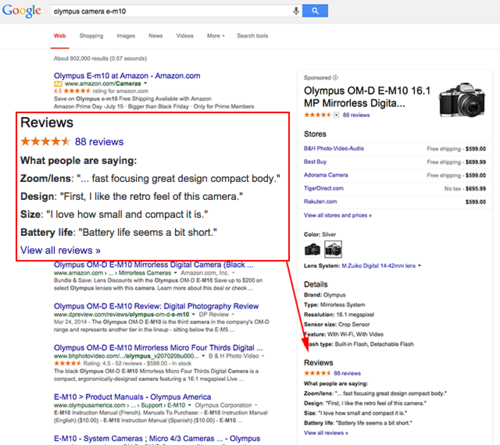The width and height of the screenshot is (500, 445).
Task: Open Olympus E-m10 at Amazon ad link
Action: [x=127, y=76]
